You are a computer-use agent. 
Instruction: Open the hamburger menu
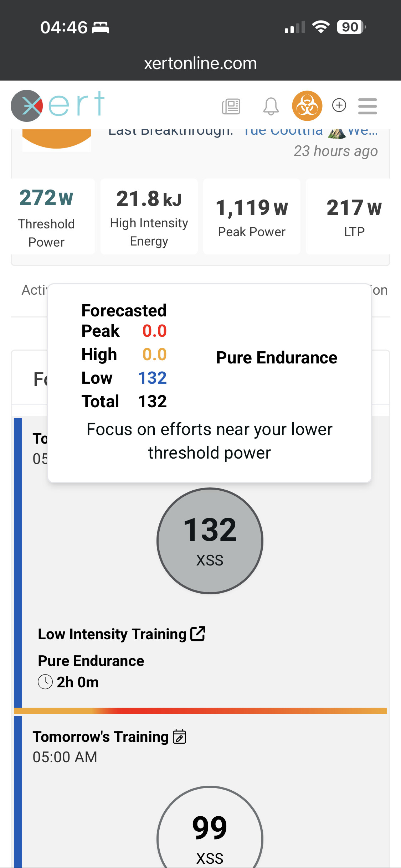[367, 106]
